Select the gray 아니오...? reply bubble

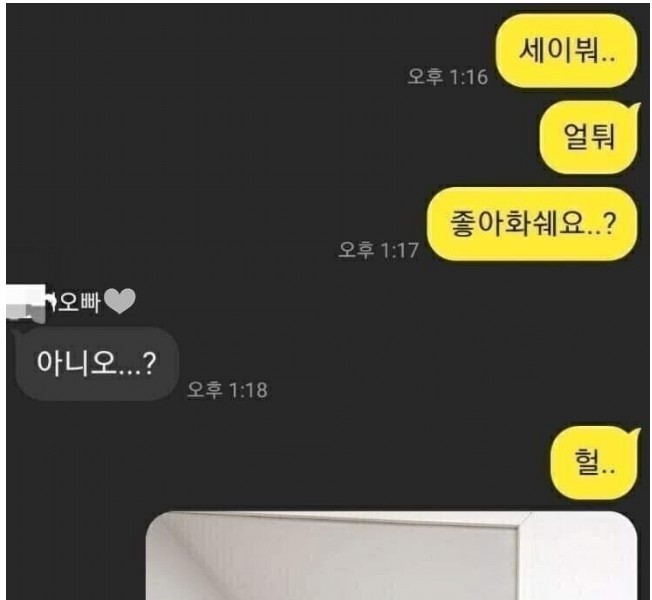coord(96,363)
